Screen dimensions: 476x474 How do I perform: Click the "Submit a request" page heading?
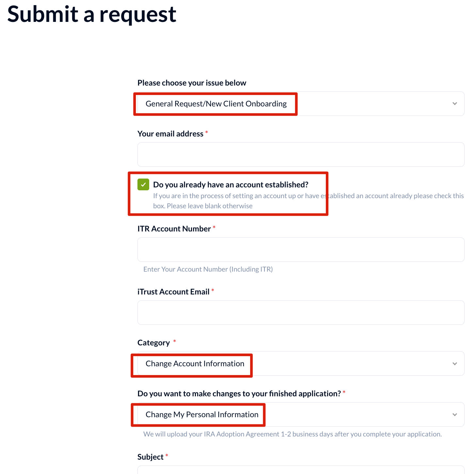[x=92, y=14]
